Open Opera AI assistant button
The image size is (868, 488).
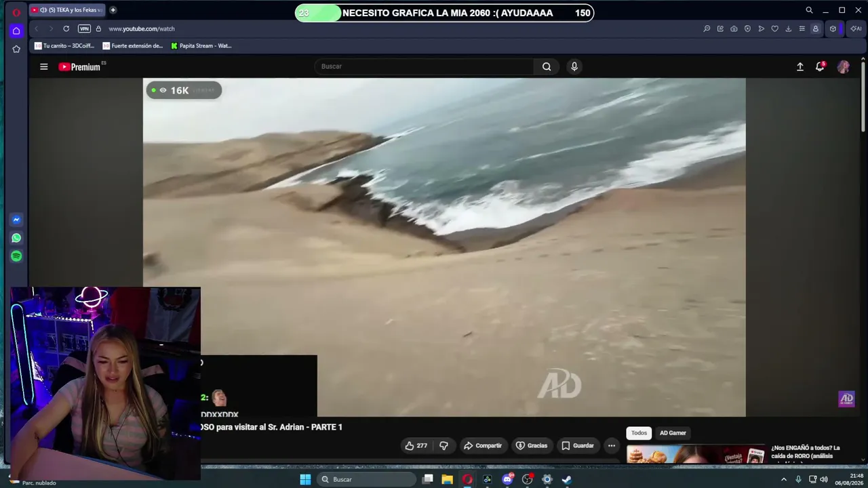click(856, 28)
